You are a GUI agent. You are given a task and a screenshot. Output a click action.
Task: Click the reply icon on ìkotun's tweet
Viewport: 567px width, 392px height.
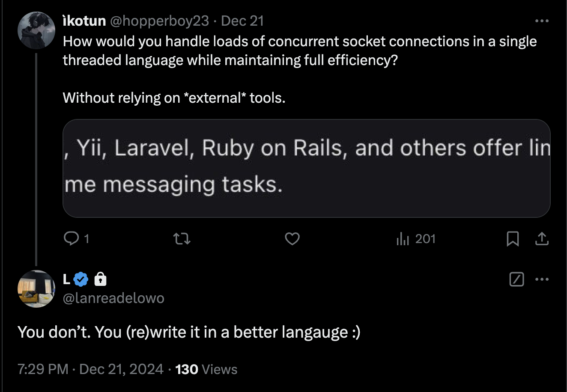click(x=70, y=238)
